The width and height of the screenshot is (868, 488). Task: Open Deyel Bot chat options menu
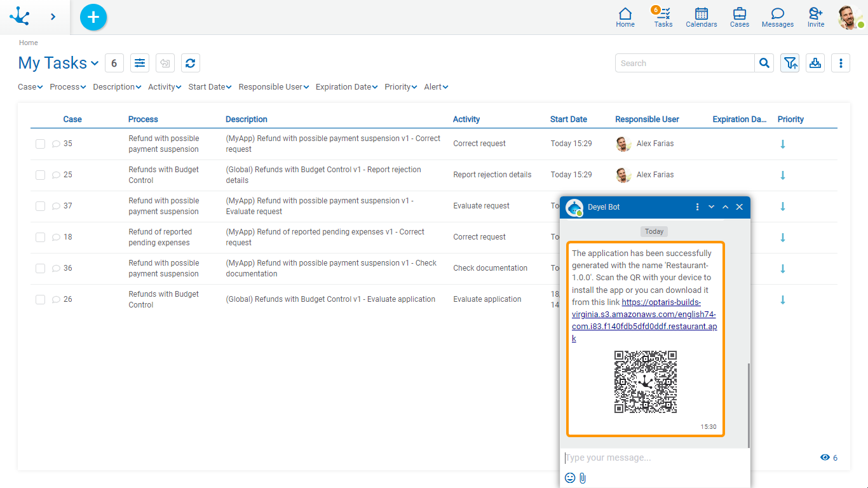pos(698,207)
